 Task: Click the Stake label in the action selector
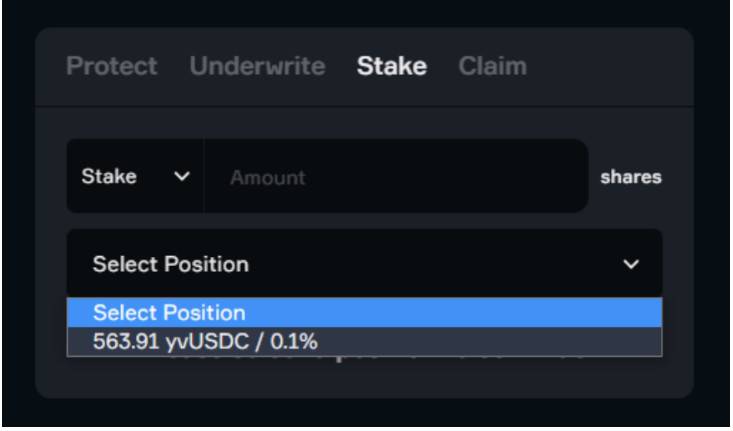click(109, 176)
